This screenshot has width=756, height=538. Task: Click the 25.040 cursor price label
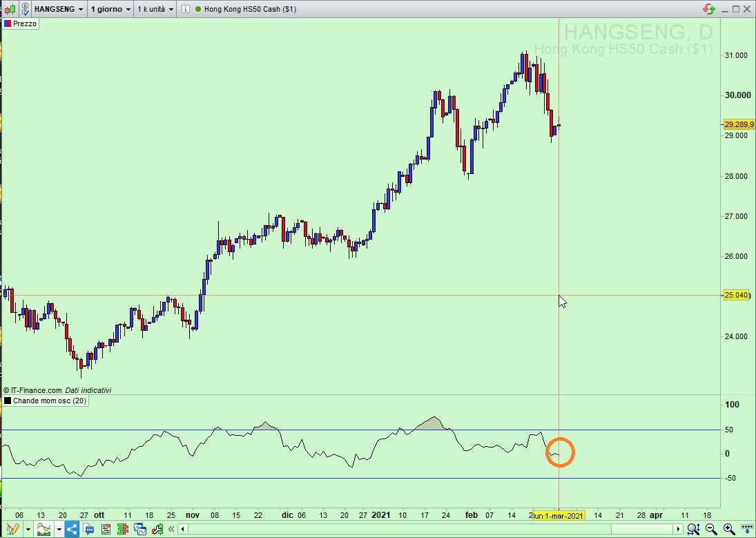737,295
